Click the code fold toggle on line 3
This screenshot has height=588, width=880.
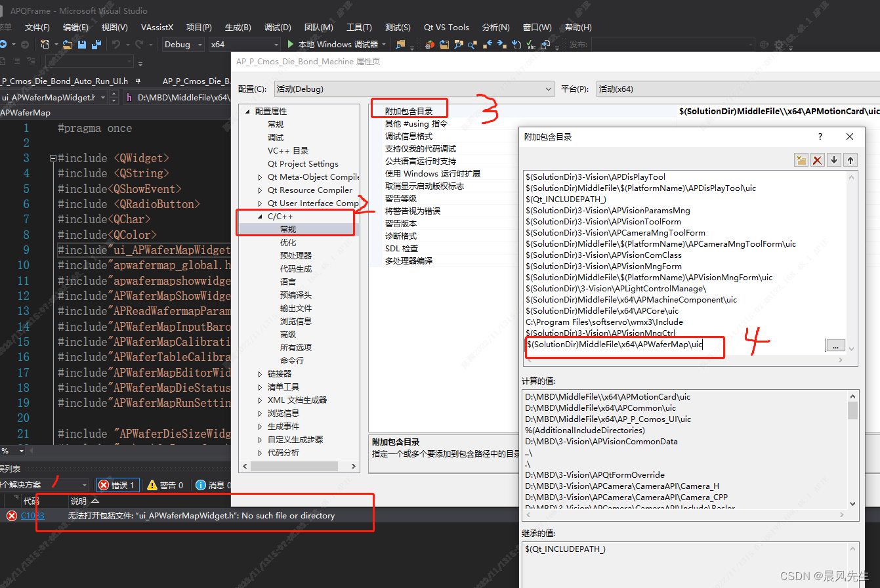tap(53, 158)
